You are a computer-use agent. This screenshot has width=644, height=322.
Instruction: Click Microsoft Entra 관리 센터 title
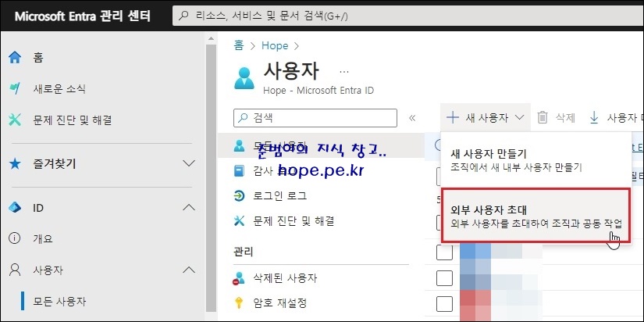[83, 16]
